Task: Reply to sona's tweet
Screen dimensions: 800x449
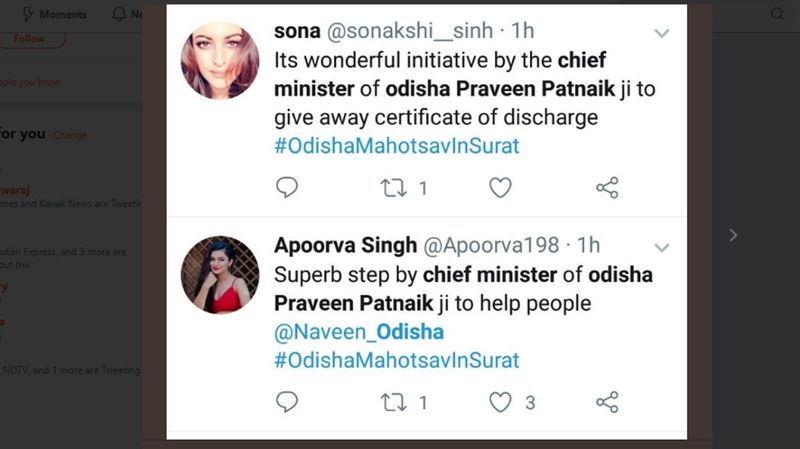Action: [287, 187]
